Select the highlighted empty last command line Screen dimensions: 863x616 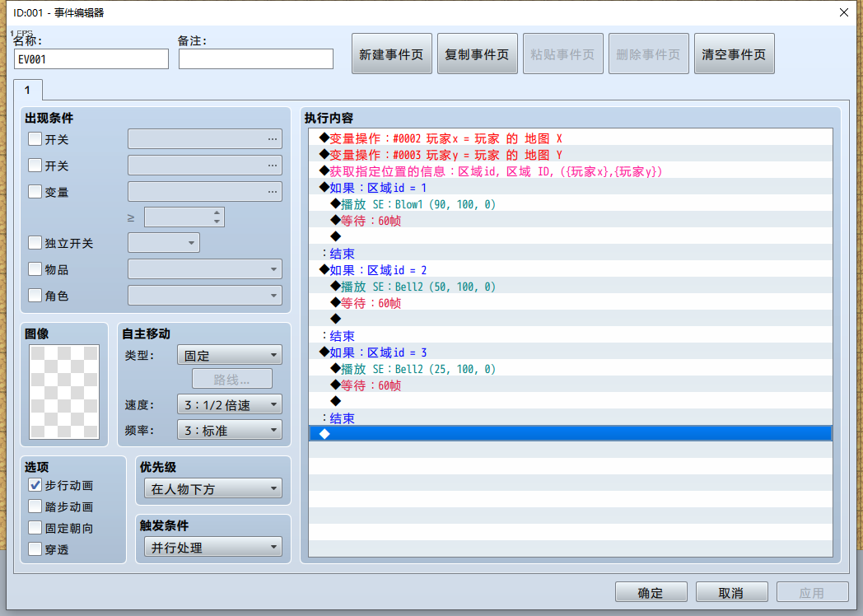570,434
